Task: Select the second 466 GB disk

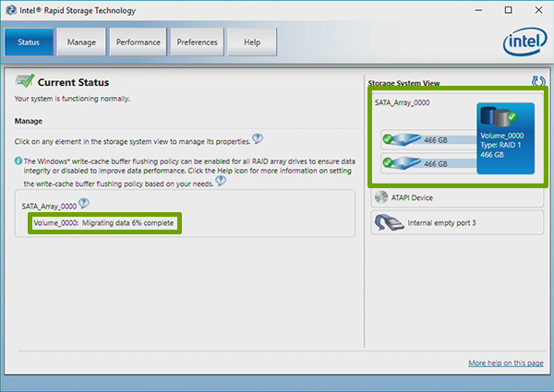Action: click(x=429, y=163)
